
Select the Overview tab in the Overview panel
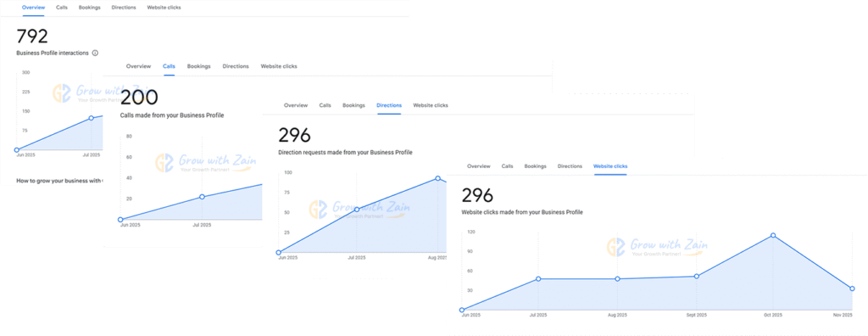coord(33,8)
